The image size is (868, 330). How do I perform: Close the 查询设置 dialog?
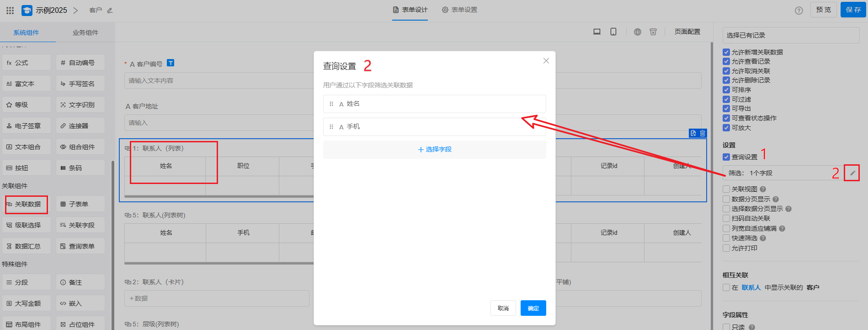(x=546, y=61)
